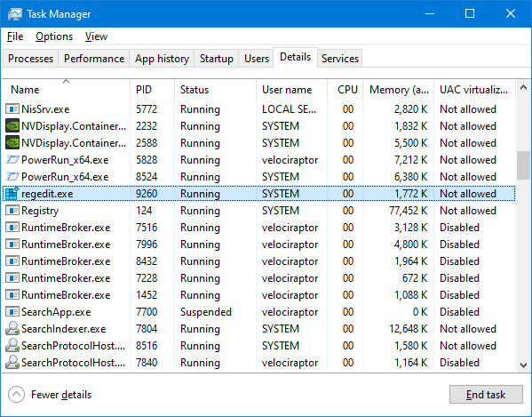532x417 pixels.
Task: Click the Suspended status cell
Action: coord(206,312)
